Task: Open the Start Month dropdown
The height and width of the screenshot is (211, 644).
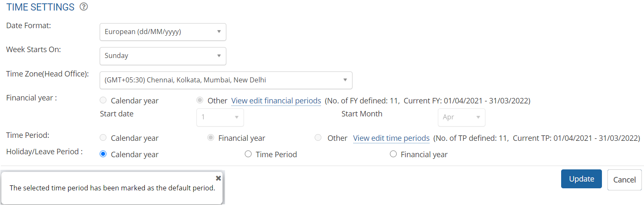Action: tap(461, 117)
